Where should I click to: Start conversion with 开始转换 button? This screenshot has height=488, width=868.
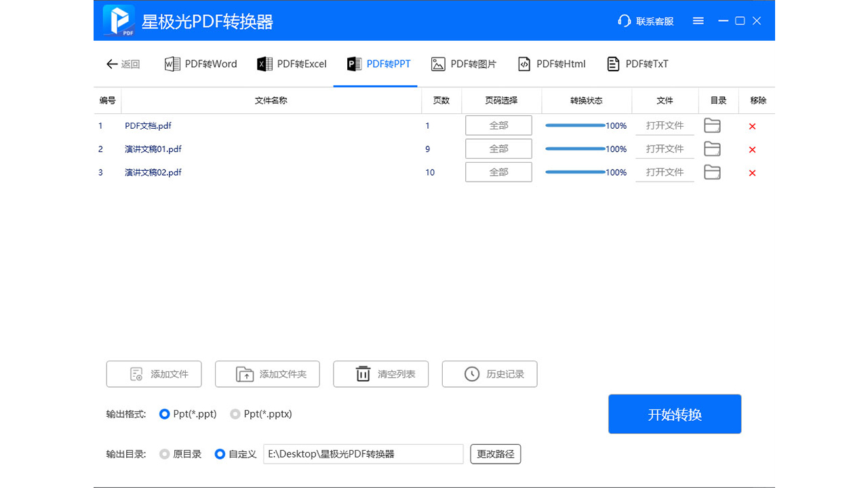pyautogui.click(x=674, y=413)
